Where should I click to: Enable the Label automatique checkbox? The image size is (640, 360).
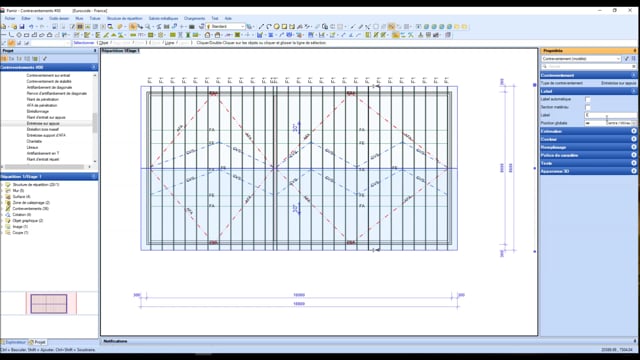tap(588, 99)
